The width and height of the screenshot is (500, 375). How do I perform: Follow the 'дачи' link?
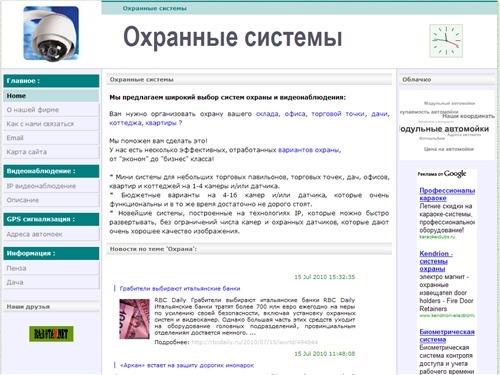click(379, 114)
